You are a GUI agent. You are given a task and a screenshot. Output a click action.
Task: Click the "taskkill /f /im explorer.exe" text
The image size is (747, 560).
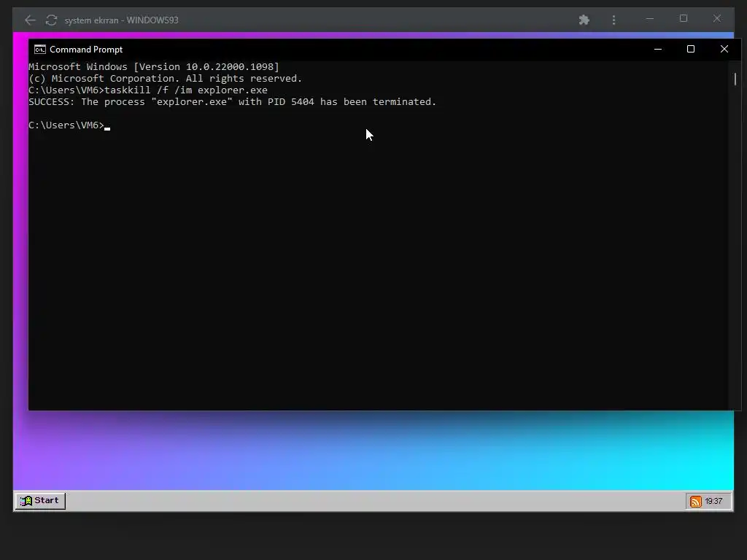pyautogui.click(x=186, y=90)
